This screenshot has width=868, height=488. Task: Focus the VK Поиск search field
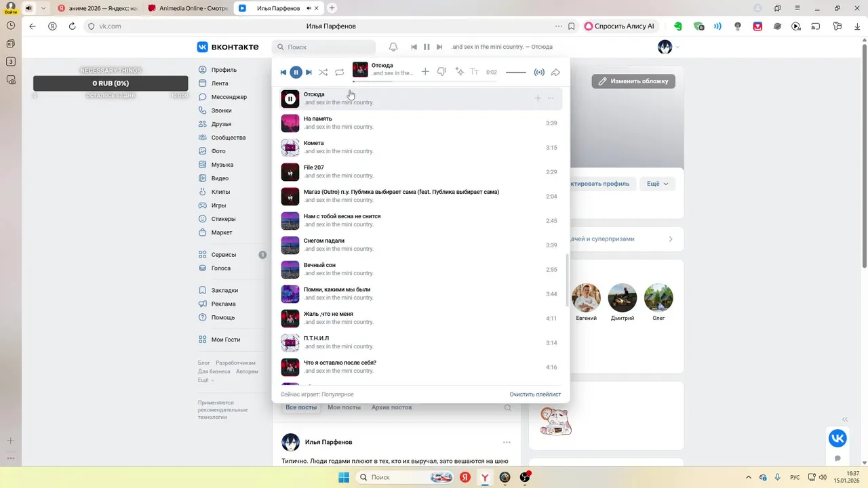[x=324, y=47]
